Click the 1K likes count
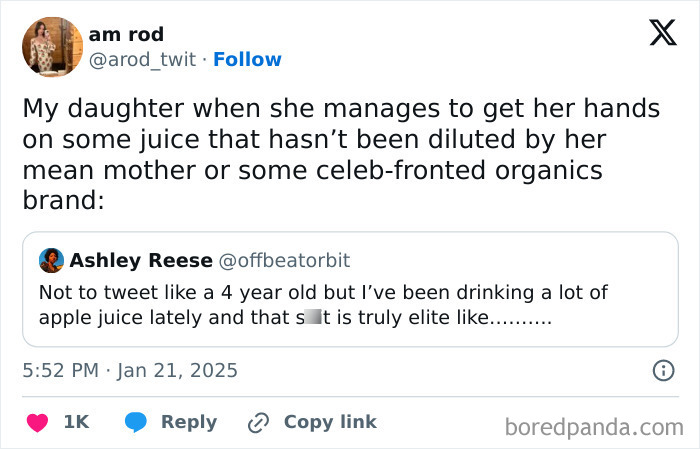Viewport: 700px width, 449px height. coord(76,422)
